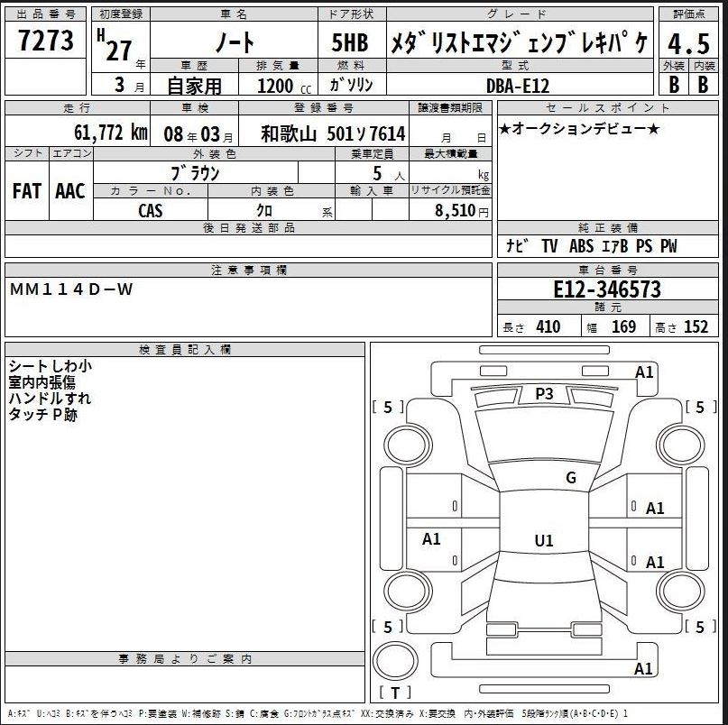The width and height of the screenshot is (728, 725).
Task: Select the length value 410
Action: coord(548,326)
